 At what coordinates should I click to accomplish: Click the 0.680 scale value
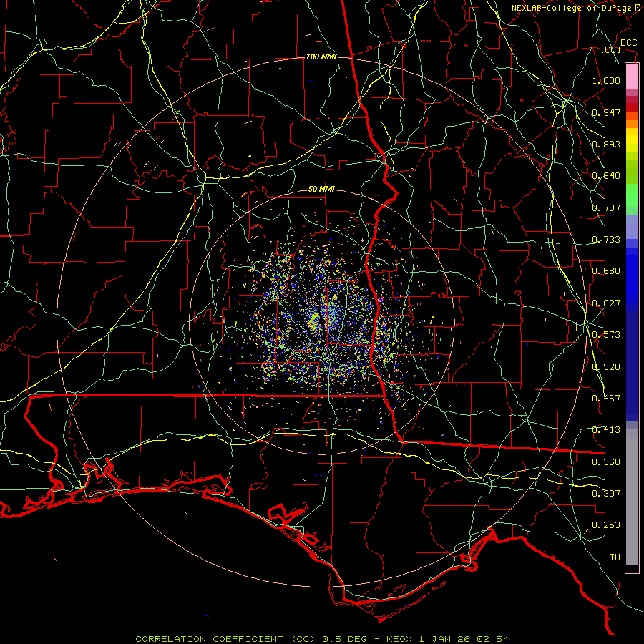[606, 271]
